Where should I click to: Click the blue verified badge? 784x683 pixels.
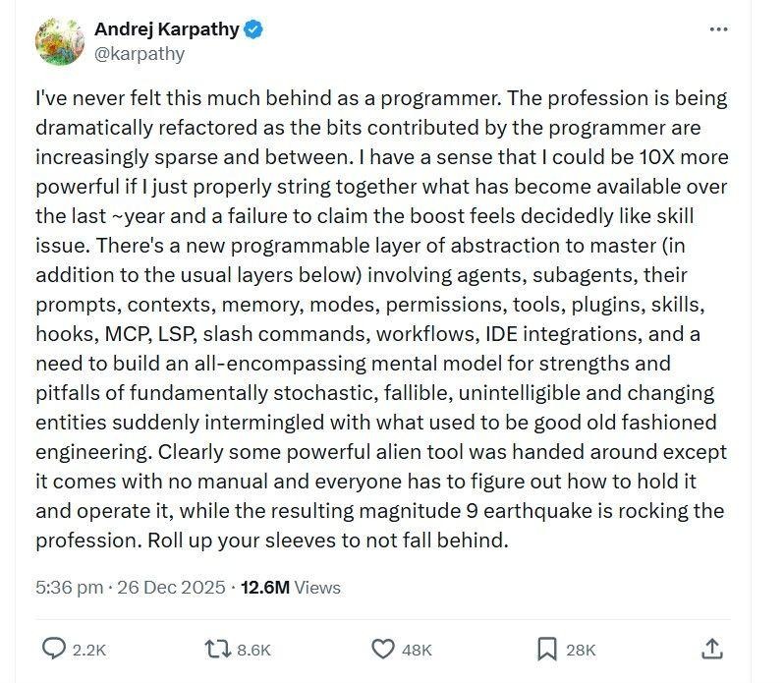point(253,29)
